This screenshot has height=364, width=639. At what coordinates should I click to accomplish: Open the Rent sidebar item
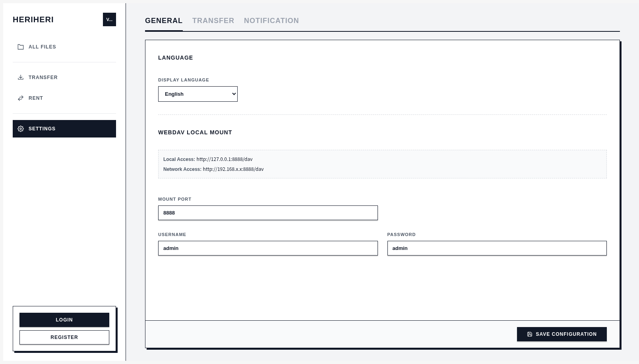click(64, 98)
